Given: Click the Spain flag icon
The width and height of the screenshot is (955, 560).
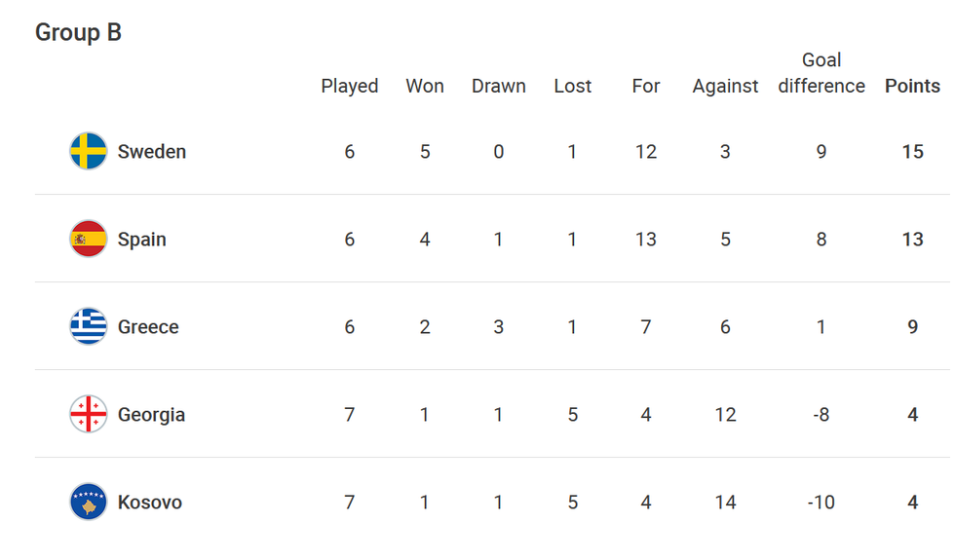Looking at the screenshot, I should pos(89,240).
